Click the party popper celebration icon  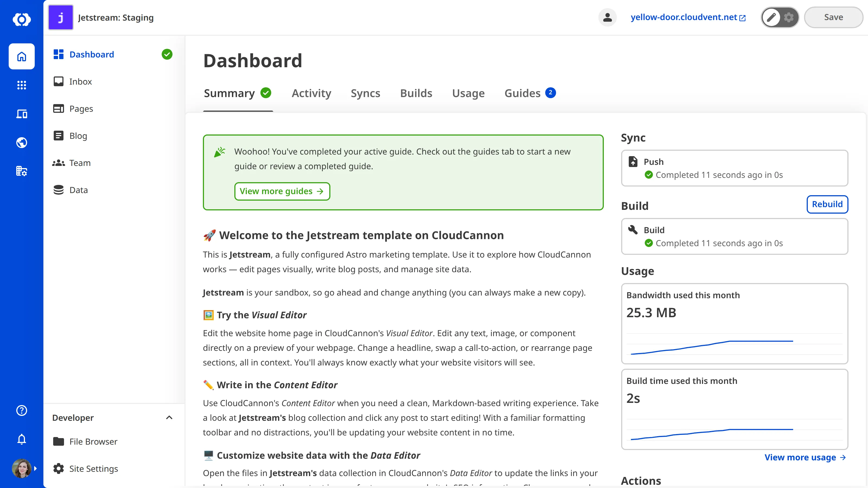click(x=219, y=152)
